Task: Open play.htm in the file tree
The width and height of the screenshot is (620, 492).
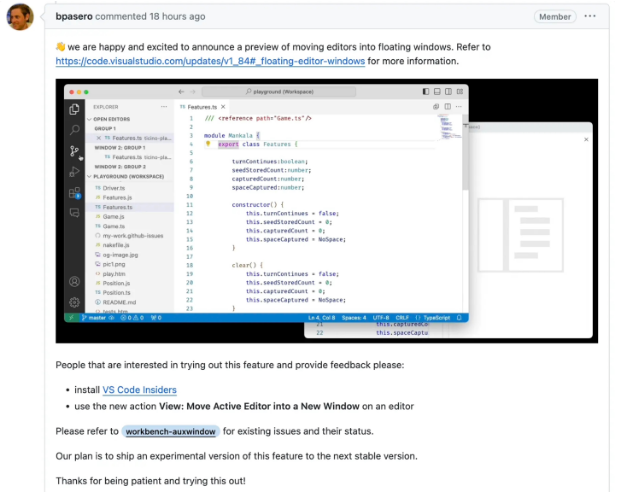Action: tap(114, 274)
